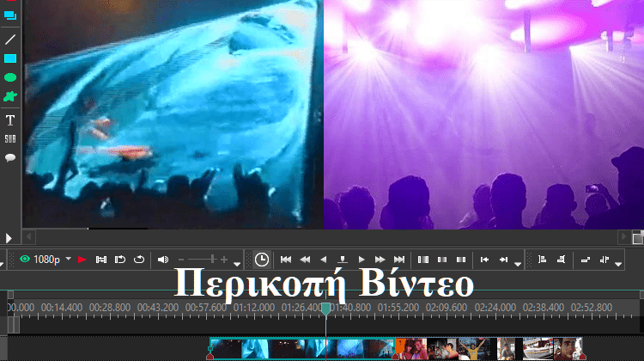This screenshot has width=644, height=361.
Task: Click the preview scroll right arrow
Action: (x=623, y=236)
